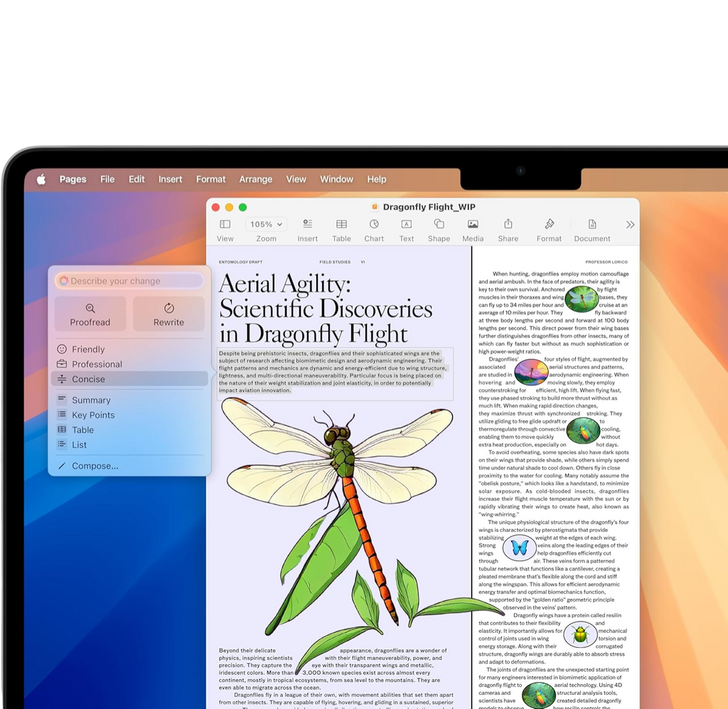This screenshot has width=728, height=709.
Task: Click the View sidebar toolbar icon
Action: pos(225,224)
